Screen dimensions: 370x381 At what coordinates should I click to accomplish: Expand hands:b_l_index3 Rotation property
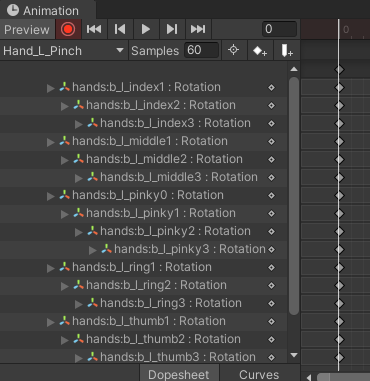click(79, 124)
